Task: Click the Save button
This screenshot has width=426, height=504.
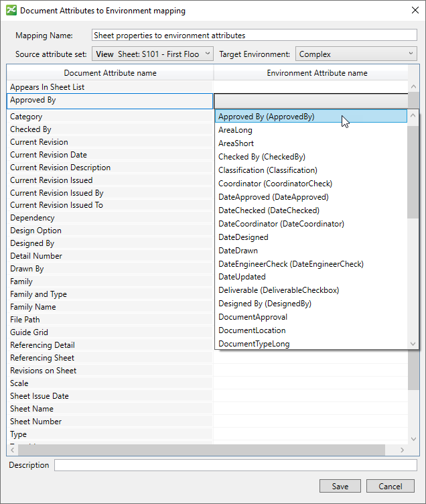Action: (x=340, y=486)
